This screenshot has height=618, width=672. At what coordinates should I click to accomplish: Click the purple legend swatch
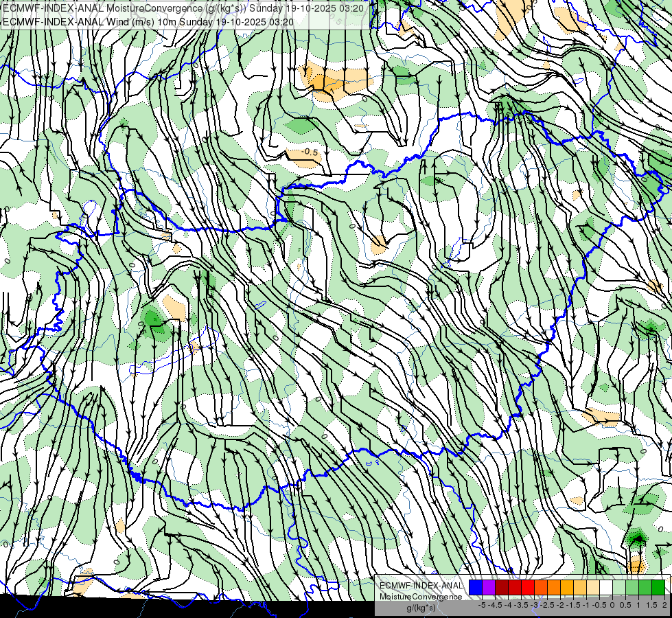tap(489, 587)
